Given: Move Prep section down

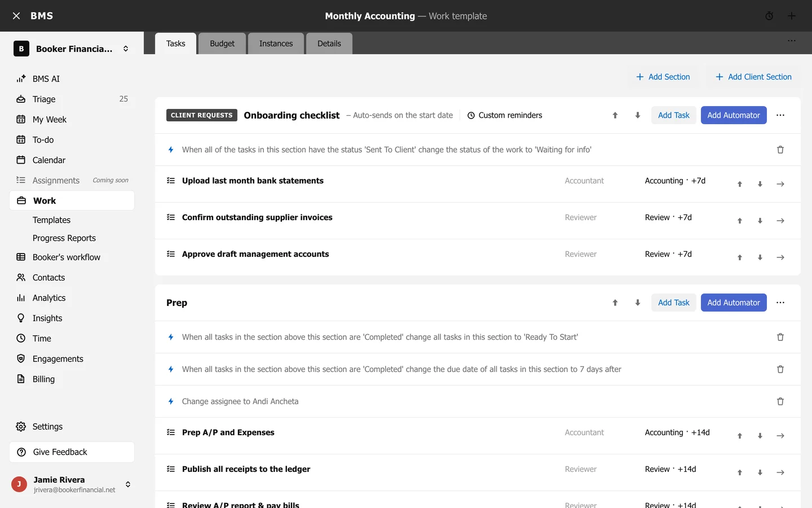Looking at the screenshot, I should 638,303.
